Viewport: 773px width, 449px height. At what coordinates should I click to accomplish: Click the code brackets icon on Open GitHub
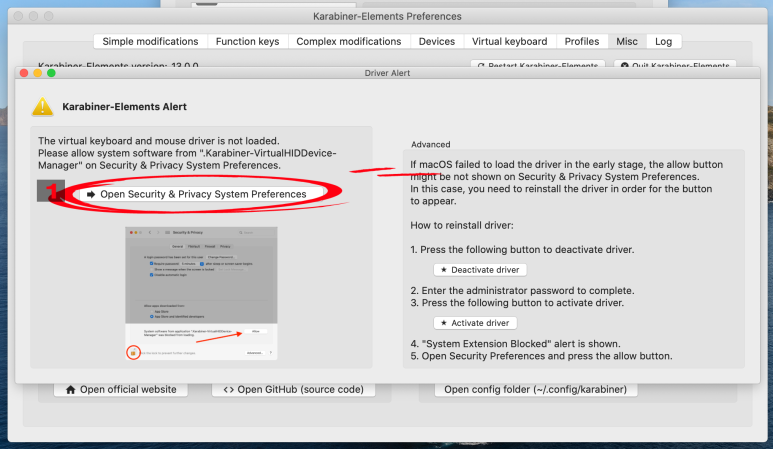coord(229,390)
